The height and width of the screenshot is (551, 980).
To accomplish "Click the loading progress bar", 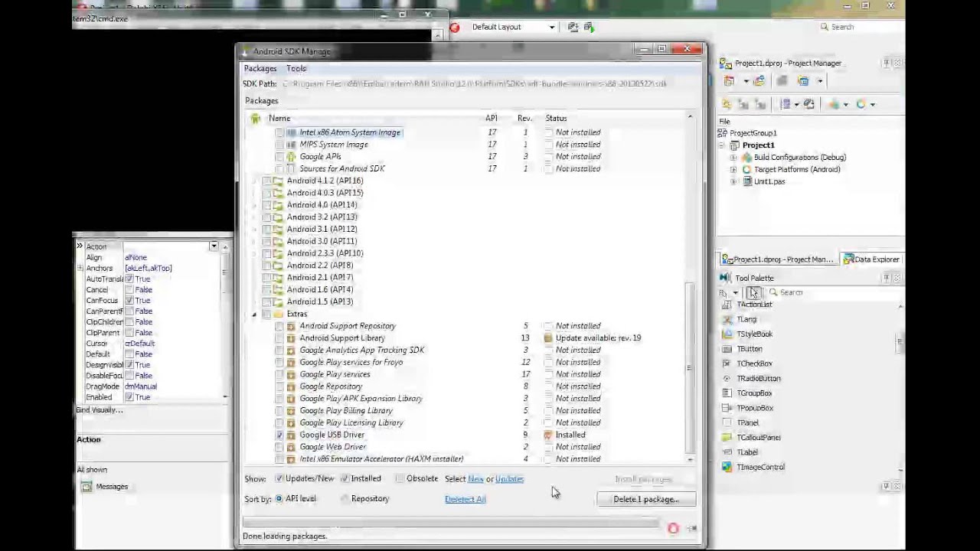I will click(x=451, y=523).
